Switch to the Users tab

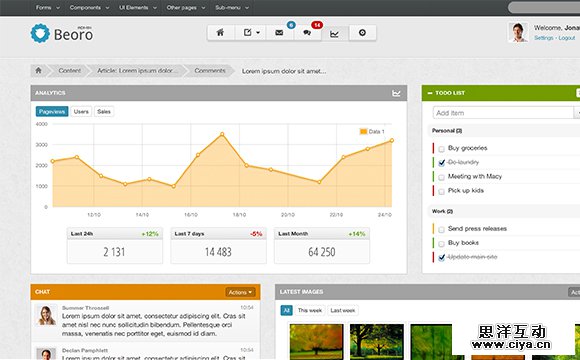point(81,111)
